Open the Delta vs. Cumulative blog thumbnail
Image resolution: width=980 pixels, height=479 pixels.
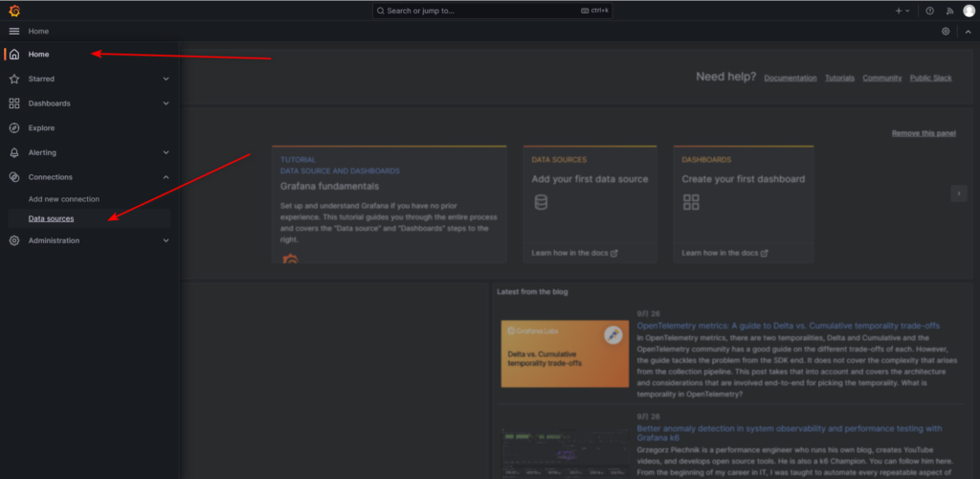coord(562,354)
